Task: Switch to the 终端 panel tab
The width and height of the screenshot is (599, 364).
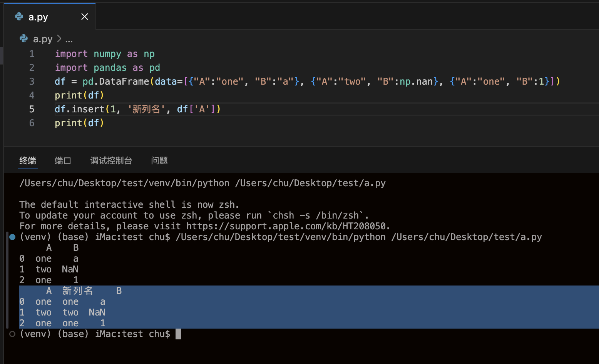Action: pyautogui.click(x=28, y=160)
